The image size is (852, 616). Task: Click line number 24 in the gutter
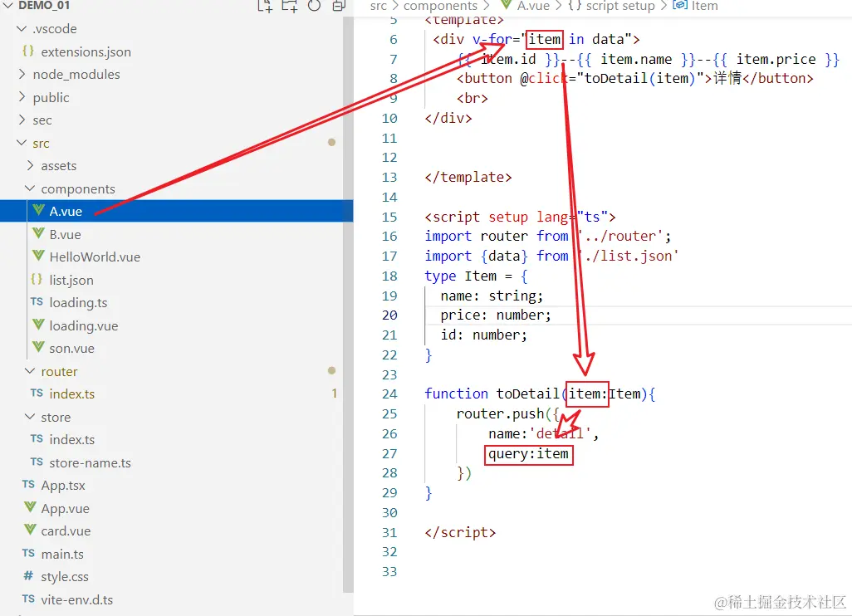(x=389, y=394)
